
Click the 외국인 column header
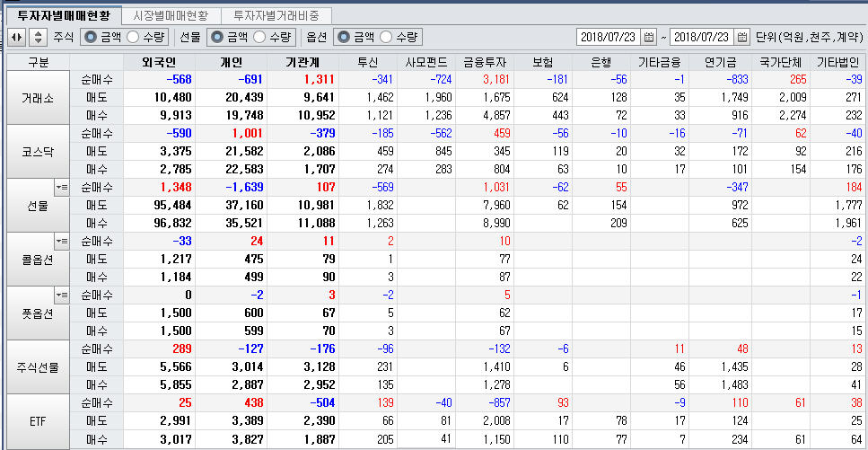coord(157,62)
